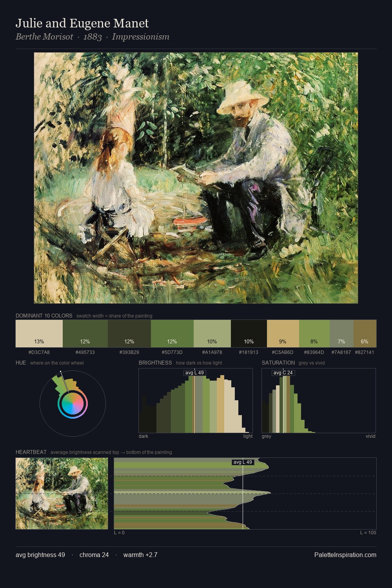Screen dimensions: 392x588
Task: Click 'swatch width = share of the painting' caption
Action: tap(114, 316)
